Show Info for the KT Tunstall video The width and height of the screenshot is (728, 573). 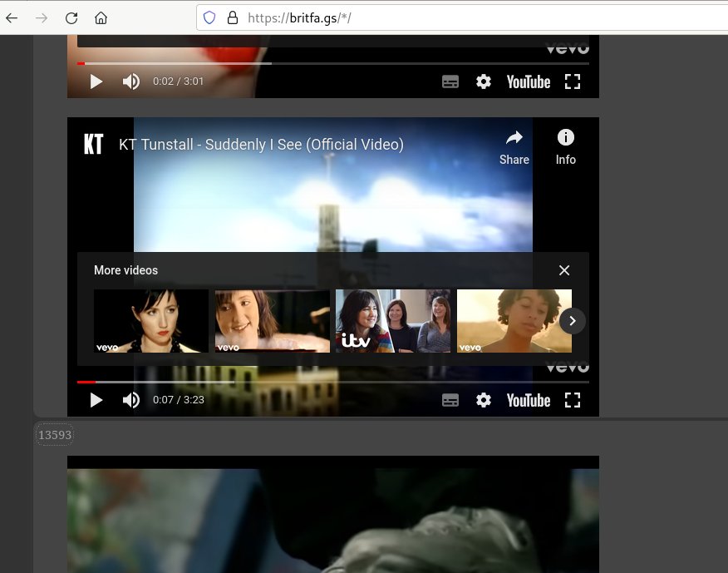565,148
